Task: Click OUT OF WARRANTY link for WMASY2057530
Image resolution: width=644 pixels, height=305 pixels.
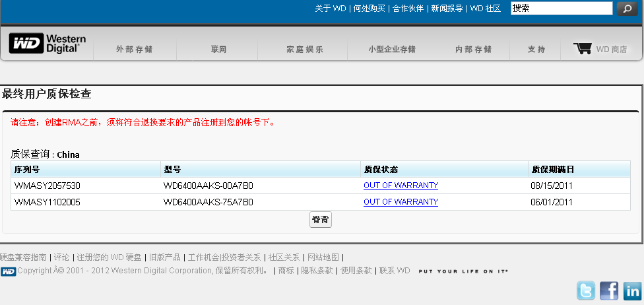Action: click(x=401, y=186)
